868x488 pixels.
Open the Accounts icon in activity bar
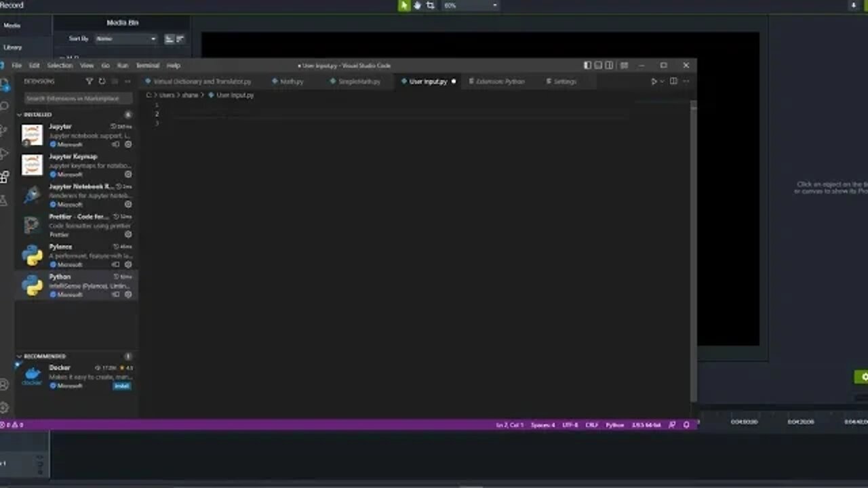click(x=4, y=384)
